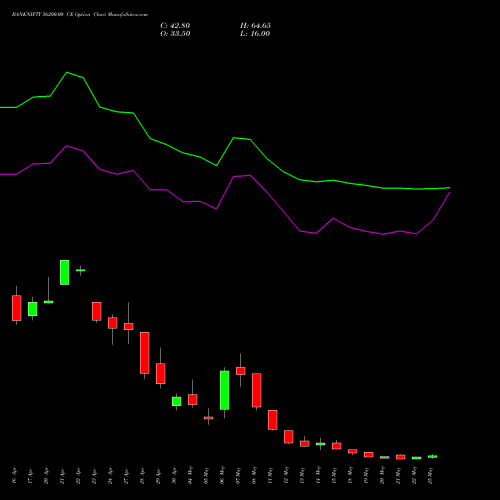Click the close value C: 42.80

pyautogui.click(x=175, y=26)
